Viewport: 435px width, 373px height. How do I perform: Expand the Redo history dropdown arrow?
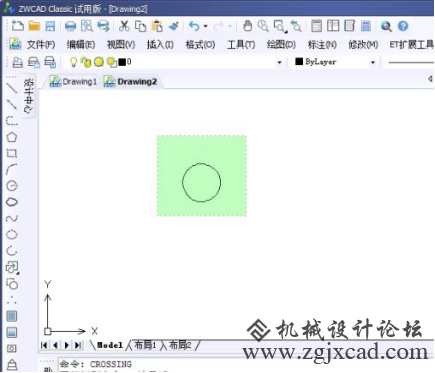click(230, 26)
